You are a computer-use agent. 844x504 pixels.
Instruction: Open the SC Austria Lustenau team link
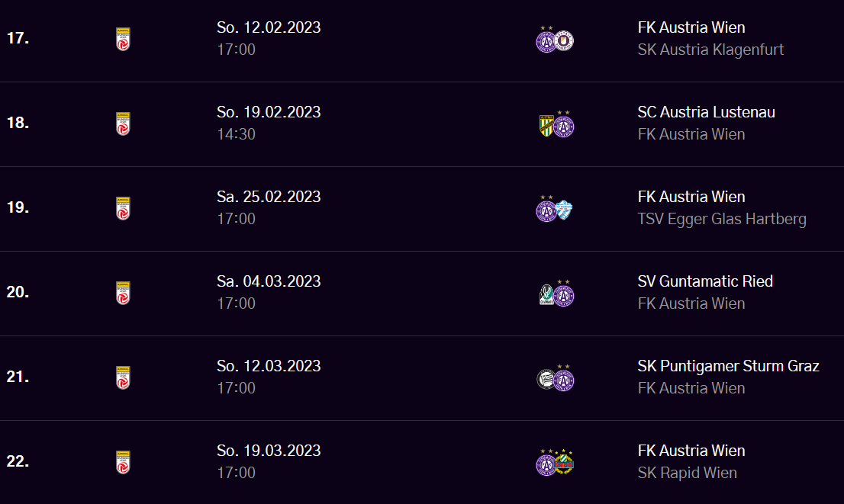[x=706, y=112]
